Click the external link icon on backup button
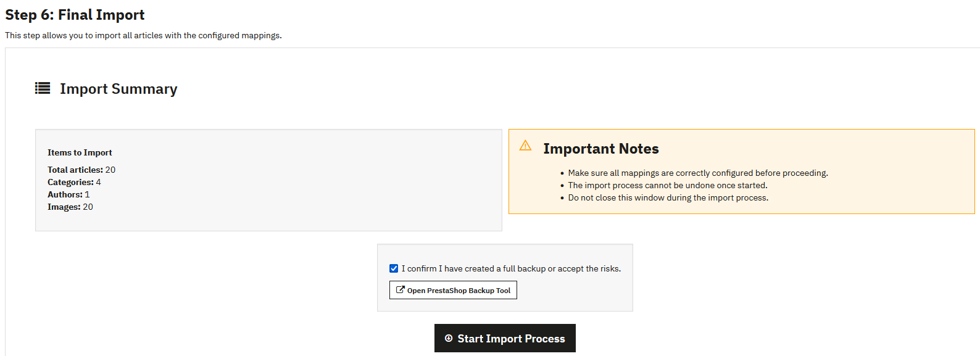980x356 pixels. (x=400, y=290)
